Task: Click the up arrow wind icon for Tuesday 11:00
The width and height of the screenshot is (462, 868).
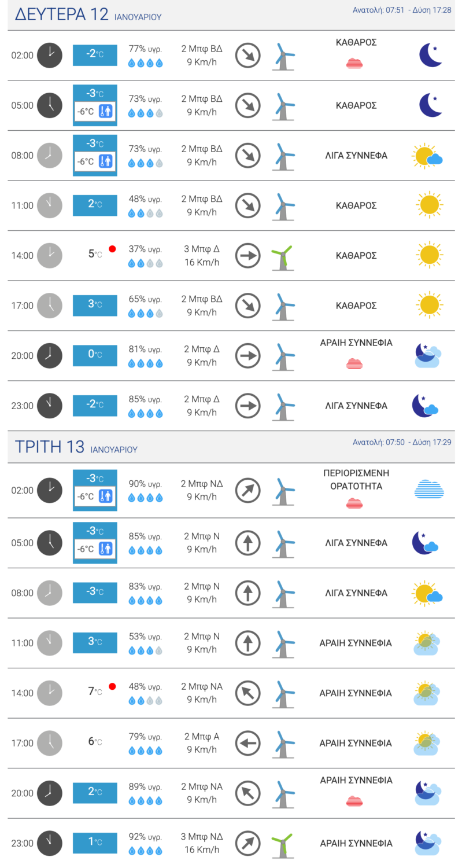Action: 248,643
